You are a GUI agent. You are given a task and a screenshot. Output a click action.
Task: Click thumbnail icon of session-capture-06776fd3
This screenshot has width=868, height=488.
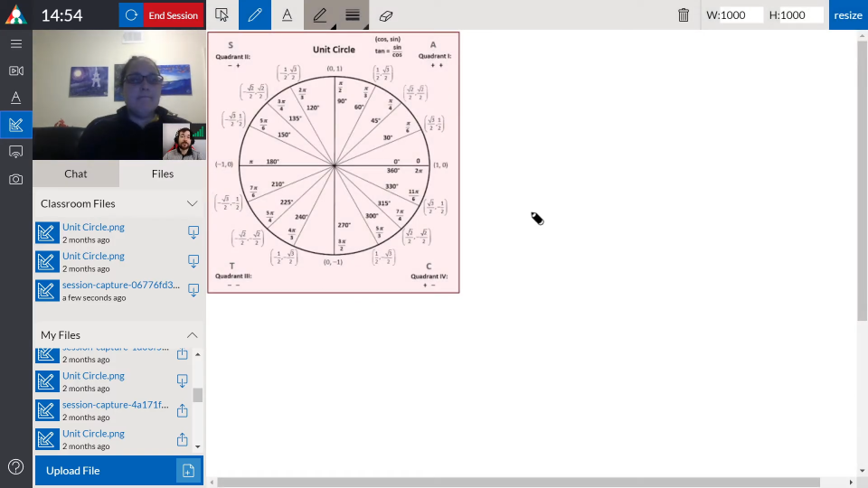coord(48,290)
